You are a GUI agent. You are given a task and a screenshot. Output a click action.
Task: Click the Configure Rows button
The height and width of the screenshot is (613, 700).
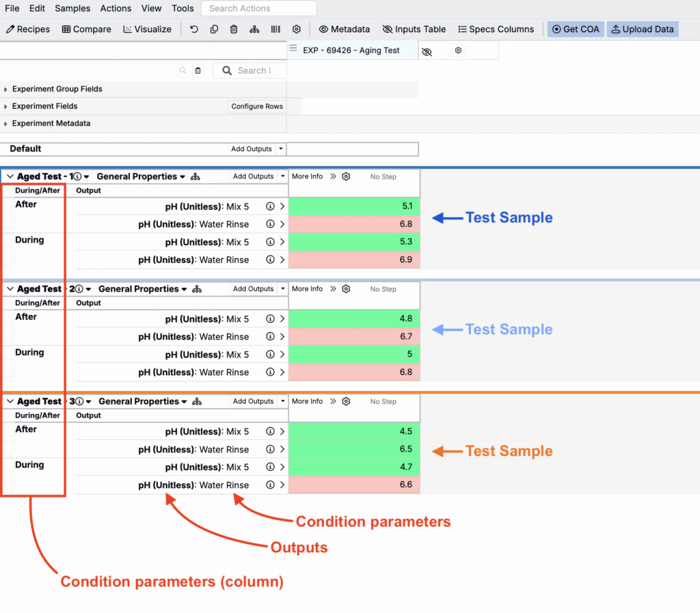(x=257, y=107)
